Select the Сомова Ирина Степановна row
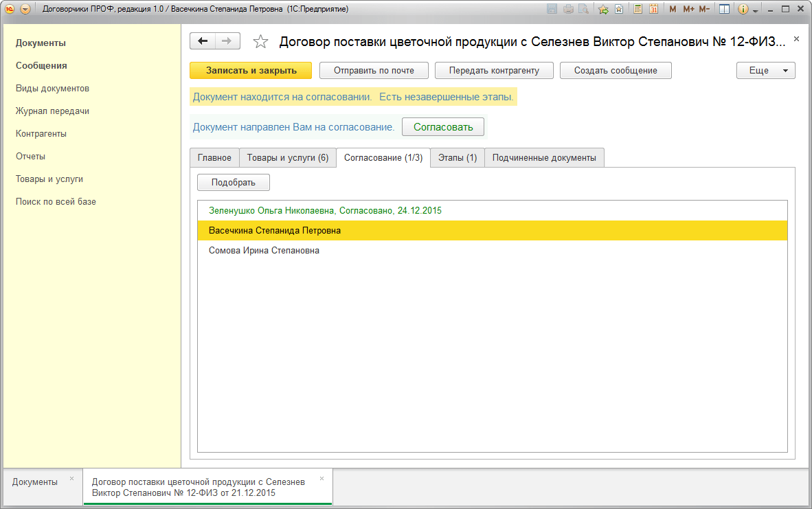 pyautogui.click(x=264, y=251)
